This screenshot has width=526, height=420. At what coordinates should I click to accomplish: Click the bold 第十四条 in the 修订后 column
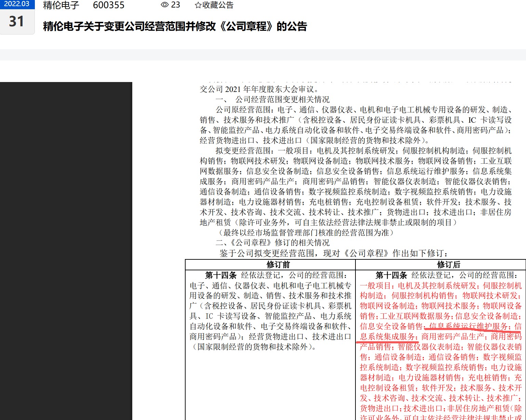click(391, 275)
